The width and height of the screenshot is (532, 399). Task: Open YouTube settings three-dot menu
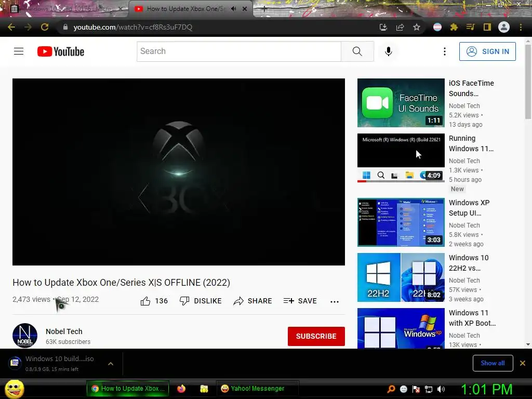coord(445,51)
